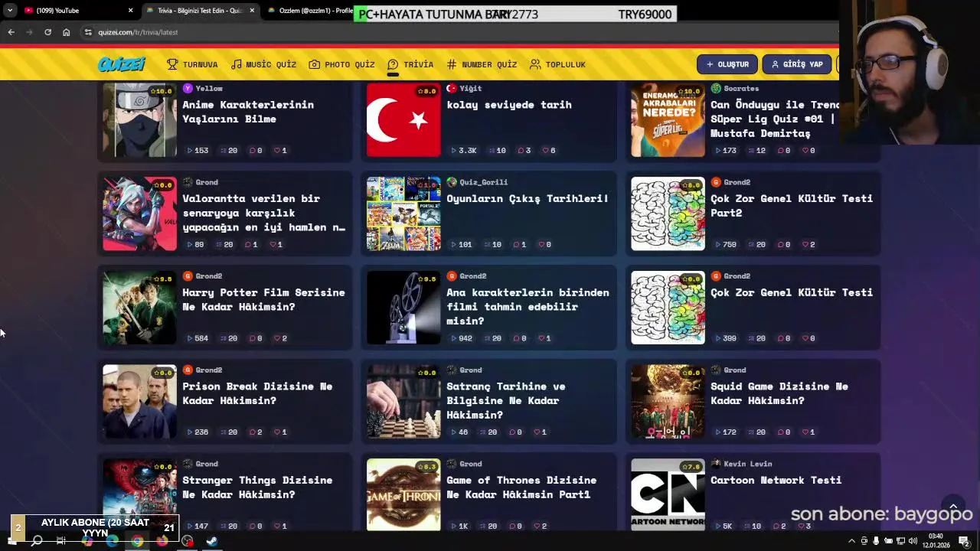This screenshot has height=551, width=980.
Task: Close the Trivia browser tab
Action: (x=252, y=11)
